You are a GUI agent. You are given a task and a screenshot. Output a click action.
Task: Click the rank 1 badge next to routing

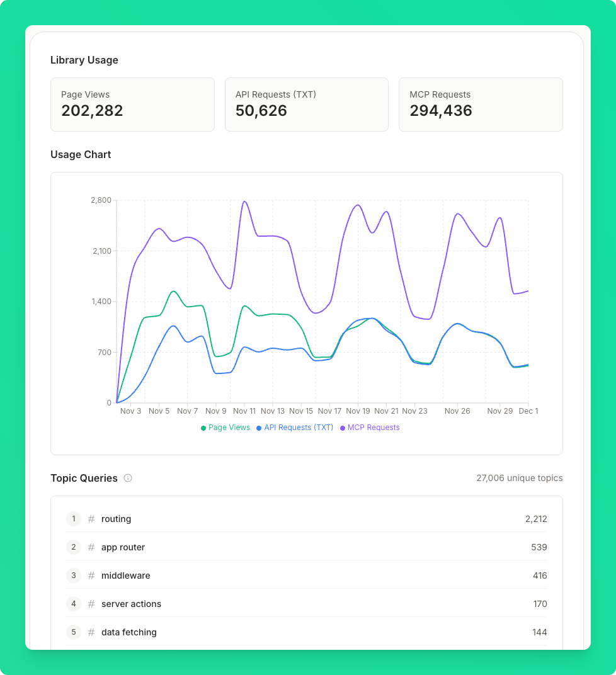click(74, 519)
